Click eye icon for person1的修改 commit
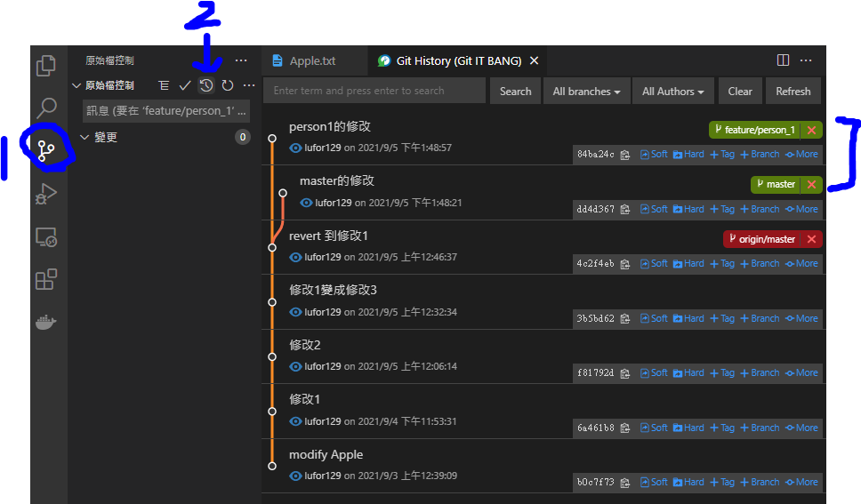Screen dimensions: 861x504 pos(295,148)
